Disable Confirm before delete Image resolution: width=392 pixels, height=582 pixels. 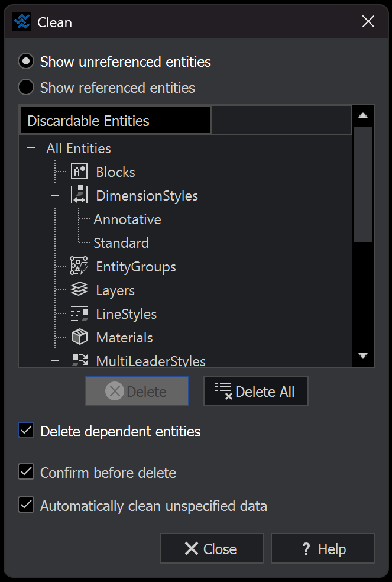coord(25,472)
